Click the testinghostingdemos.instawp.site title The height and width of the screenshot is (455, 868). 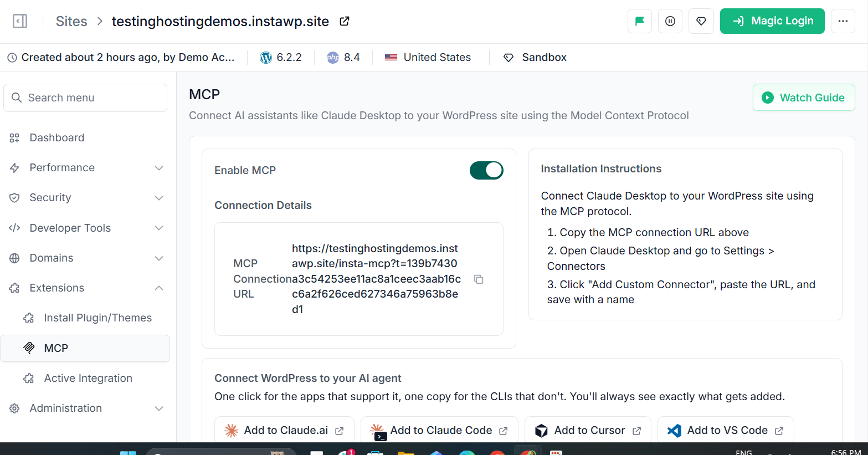coord(220,21)
